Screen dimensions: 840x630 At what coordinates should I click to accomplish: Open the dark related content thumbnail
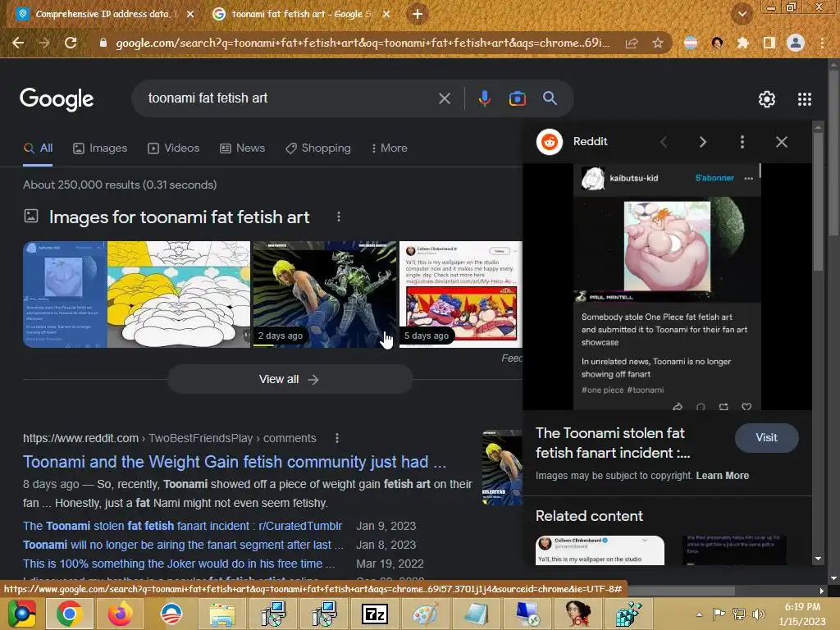tap(734, 550)
